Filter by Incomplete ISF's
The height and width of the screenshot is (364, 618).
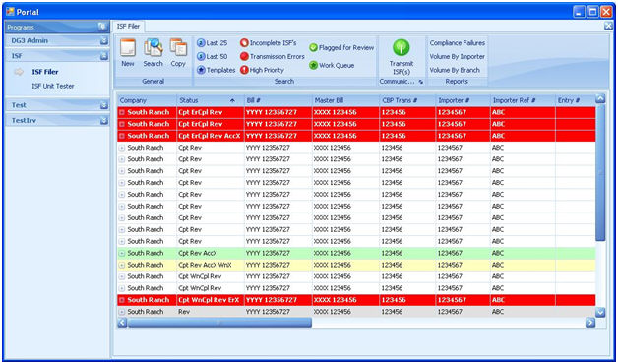pos(268,43)
